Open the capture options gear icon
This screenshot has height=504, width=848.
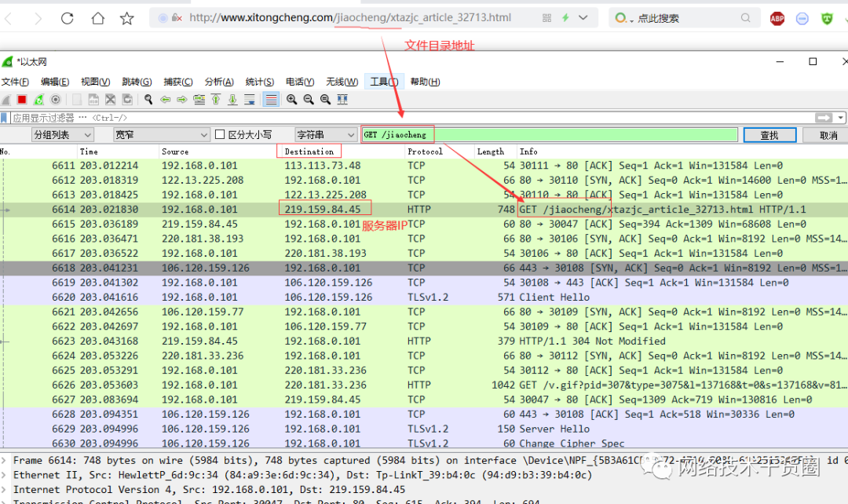point(55,100)
